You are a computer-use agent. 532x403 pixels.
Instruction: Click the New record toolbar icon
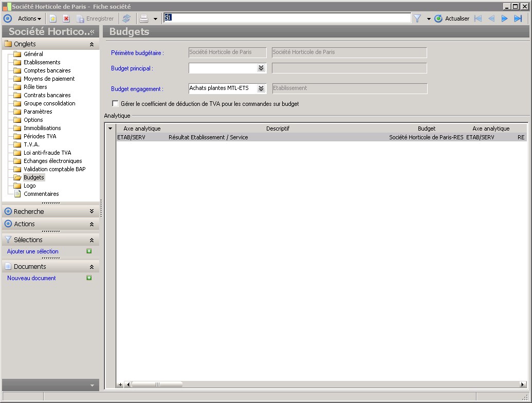(52, 19)
